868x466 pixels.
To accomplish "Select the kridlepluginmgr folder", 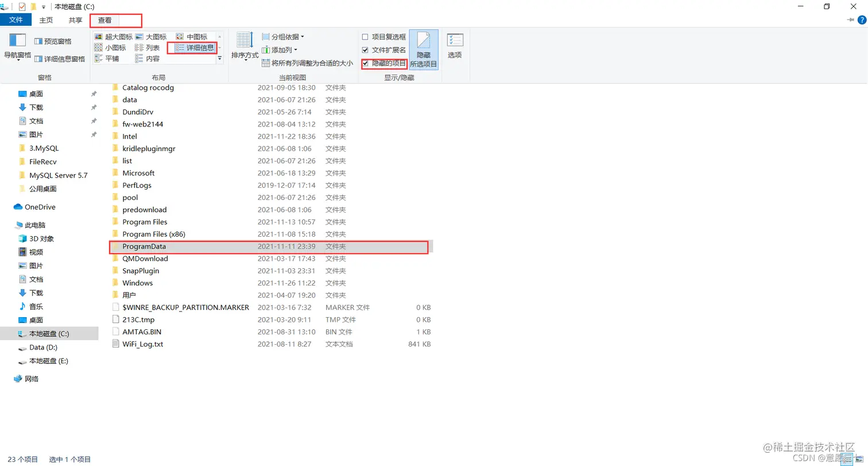I will [149, 149].
